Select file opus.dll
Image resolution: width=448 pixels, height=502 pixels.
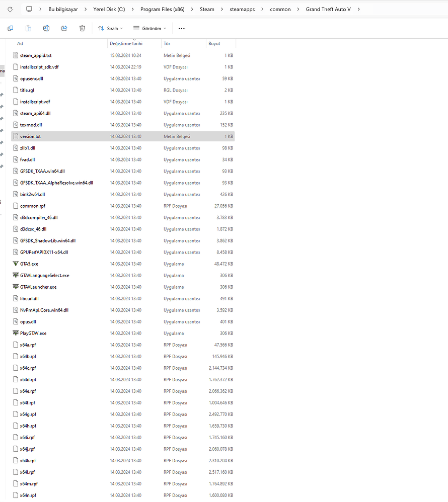pos(123,322)
